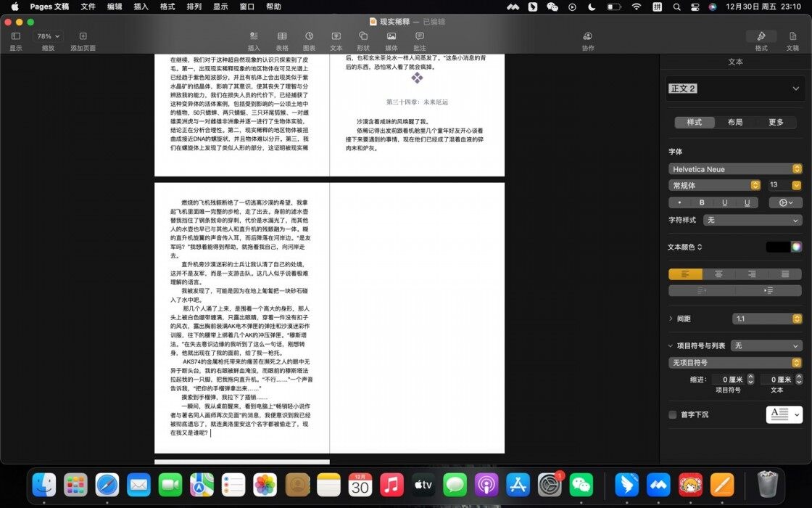Viewport: 812px width, 508px height.
Task: Open the Pages app icon in Dock
Action: tap(722, 486)
